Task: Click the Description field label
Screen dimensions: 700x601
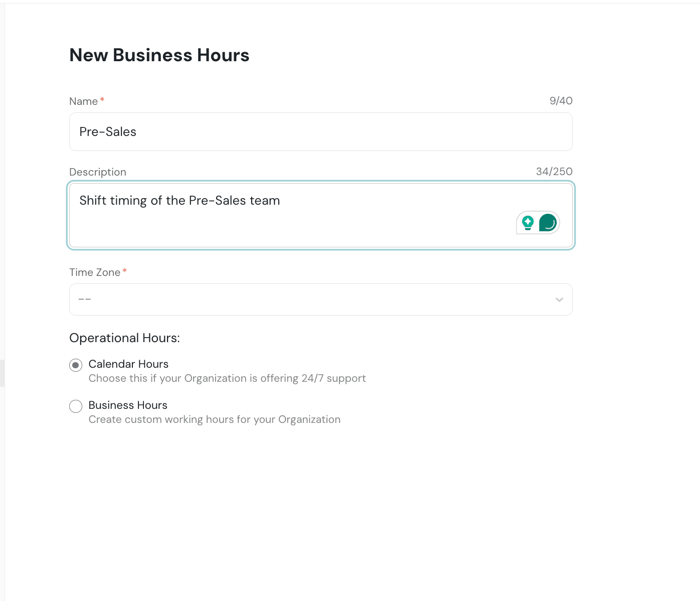Action: coord(98,172)
